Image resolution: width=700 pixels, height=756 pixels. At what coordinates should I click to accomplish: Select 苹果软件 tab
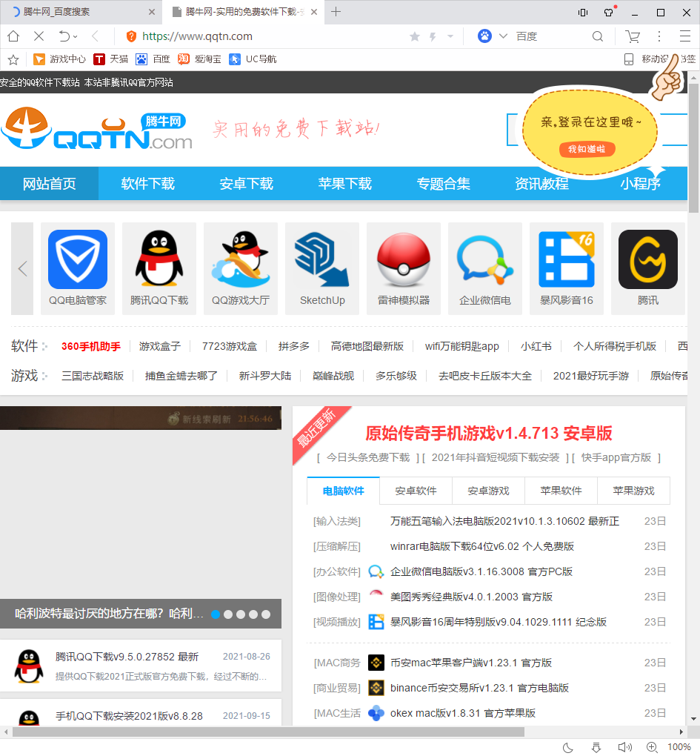pos(561,491)
